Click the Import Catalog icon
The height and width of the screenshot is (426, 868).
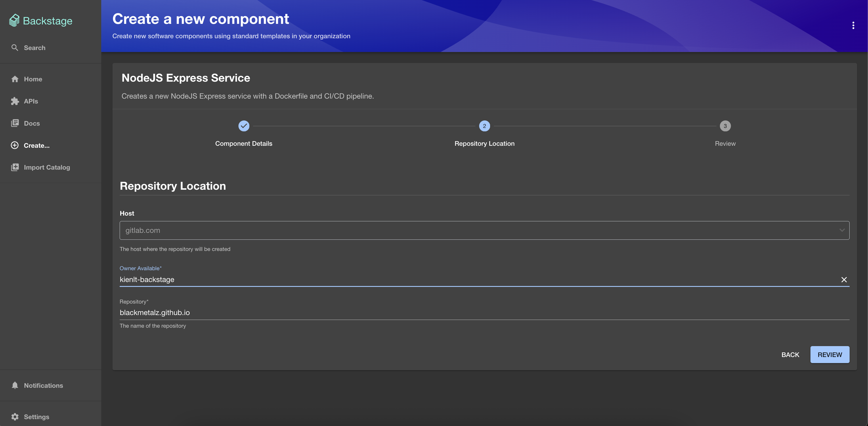(x=15, y=167)
